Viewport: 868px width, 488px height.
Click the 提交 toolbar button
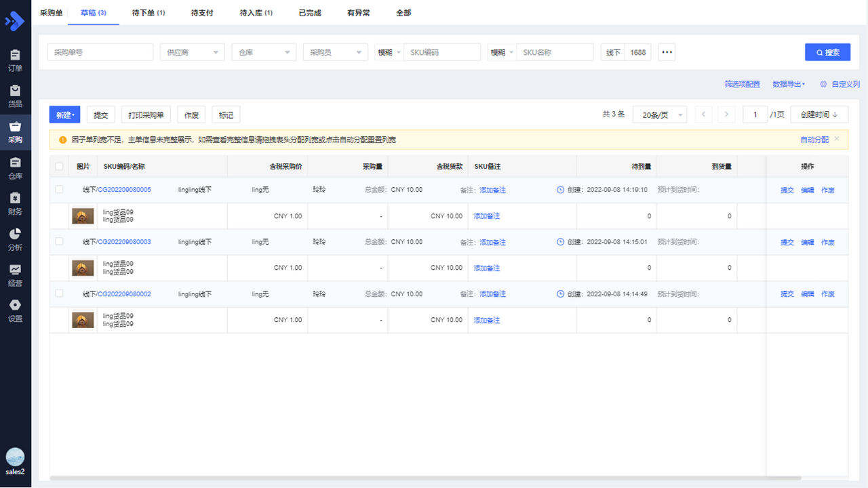pos(100,115)
